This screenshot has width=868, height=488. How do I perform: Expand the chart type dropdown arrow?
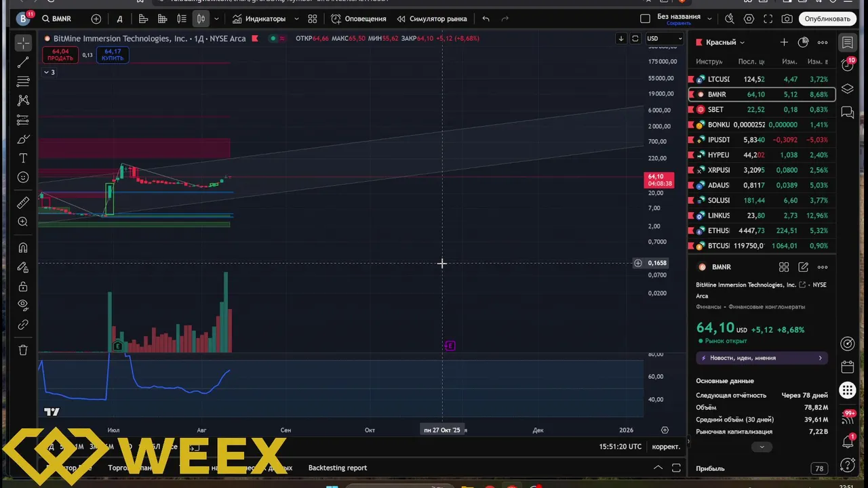pos(218,19)
